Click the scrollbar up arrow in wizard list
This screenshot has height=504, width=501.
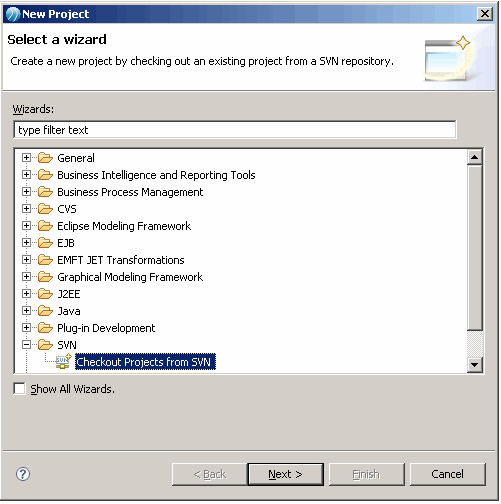click(474, 157)
